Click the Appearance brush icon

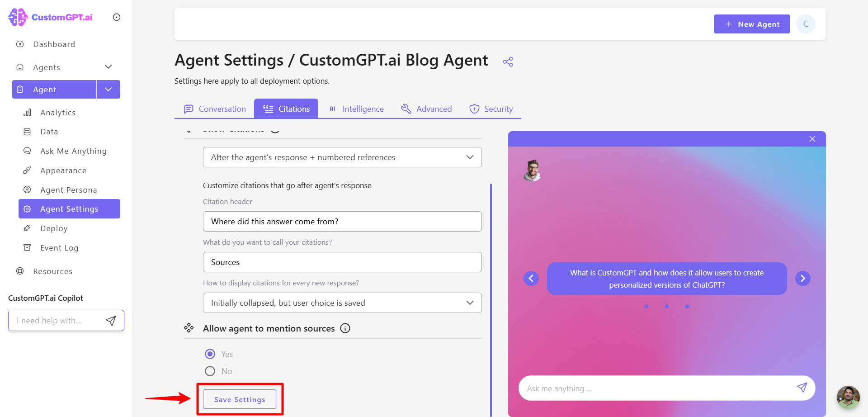[27, 170]
